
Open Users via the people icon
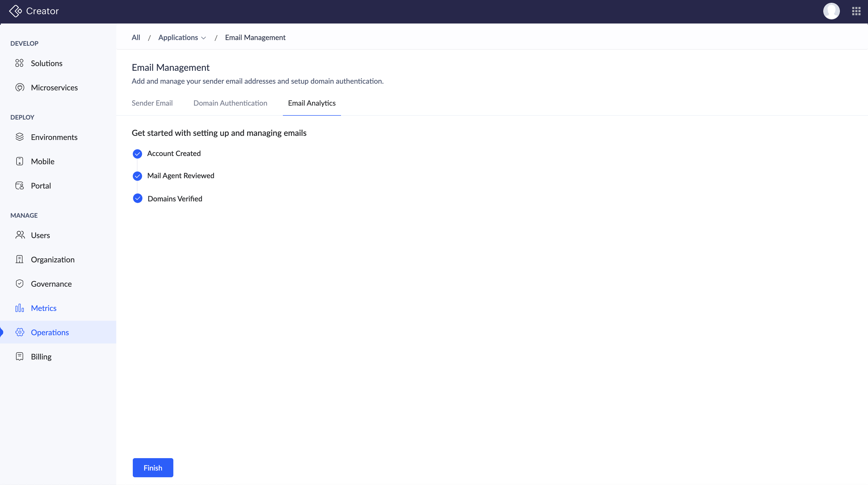click(20, 235)
